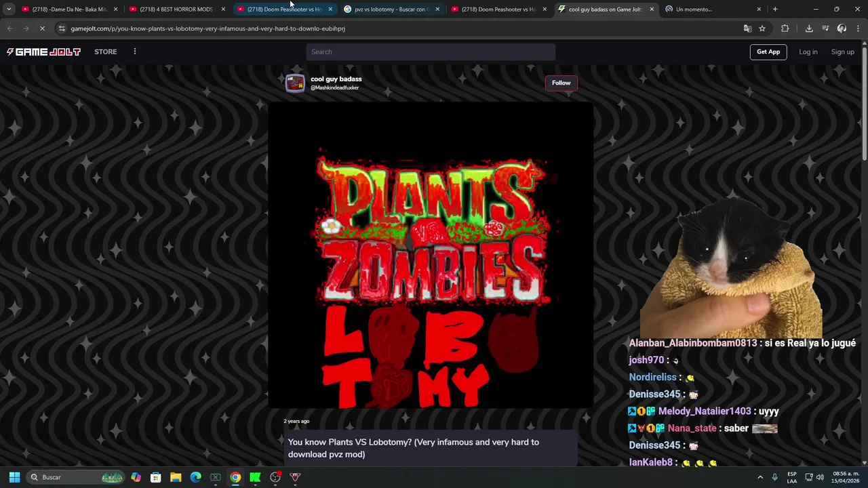The height and width of the screenshot is (488, 868).
Task: Switch to the 'Dame Da Ne- Baka Mit' tab
Action: coord(69,9)
